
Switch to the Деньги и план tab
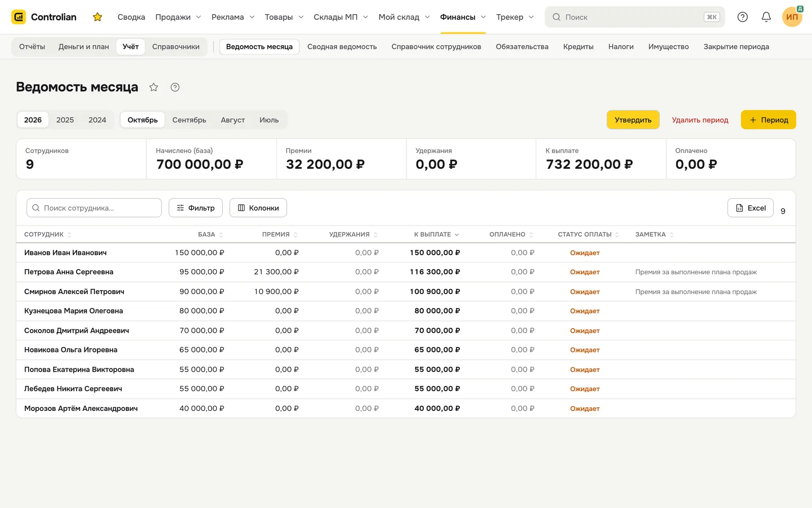point(84,47)
